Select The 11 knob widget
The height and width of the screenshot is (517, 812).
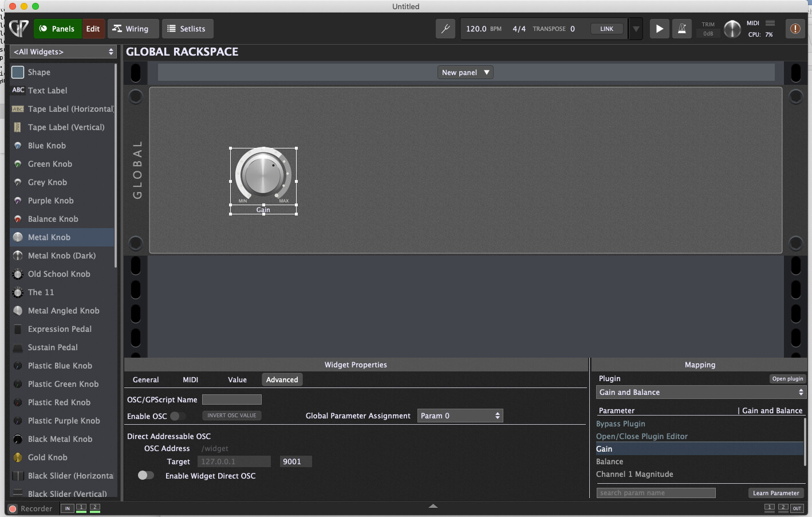[x=62, y=292]
